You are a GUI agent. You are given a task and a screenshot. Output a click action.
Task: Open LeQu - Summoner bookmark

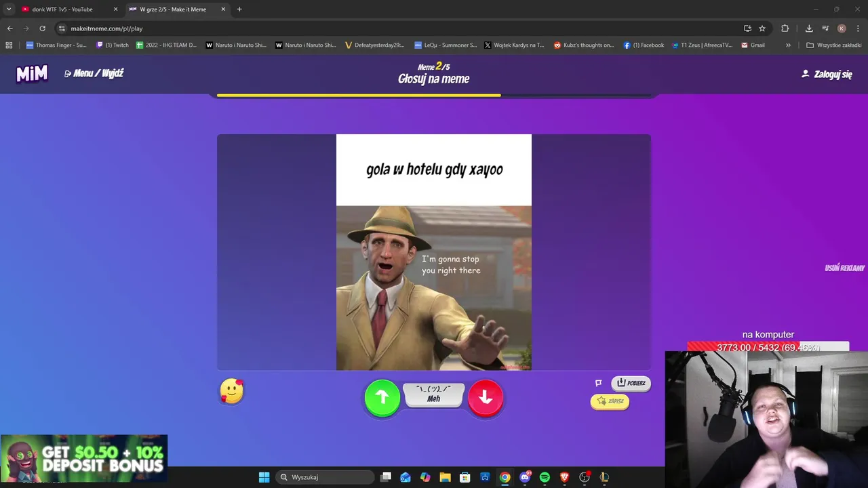click(446, 45)
